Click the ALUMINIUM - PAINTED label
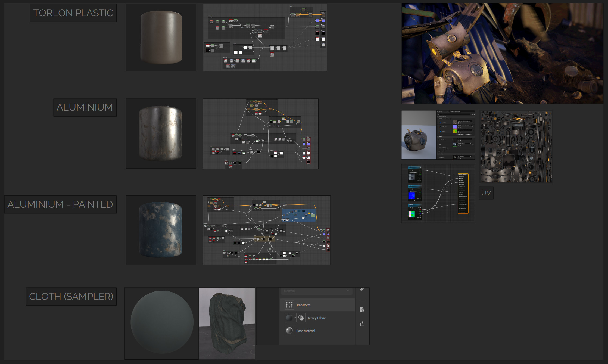 click(60, 204)
